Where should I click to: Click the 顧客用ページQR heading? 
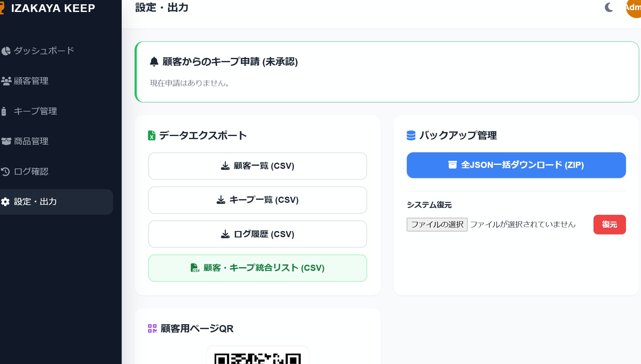197,328
